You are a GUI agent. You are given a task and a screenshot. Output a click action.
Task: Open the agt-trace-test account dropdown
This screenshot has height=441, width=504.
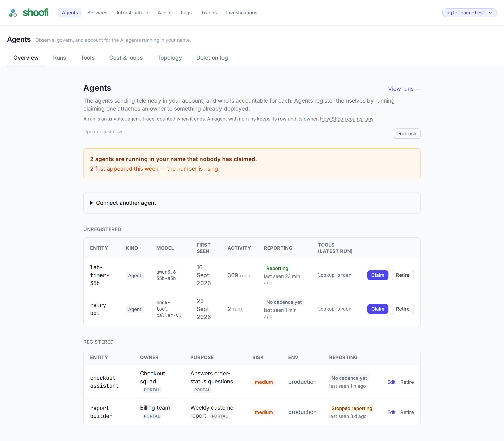click(469, 13)
